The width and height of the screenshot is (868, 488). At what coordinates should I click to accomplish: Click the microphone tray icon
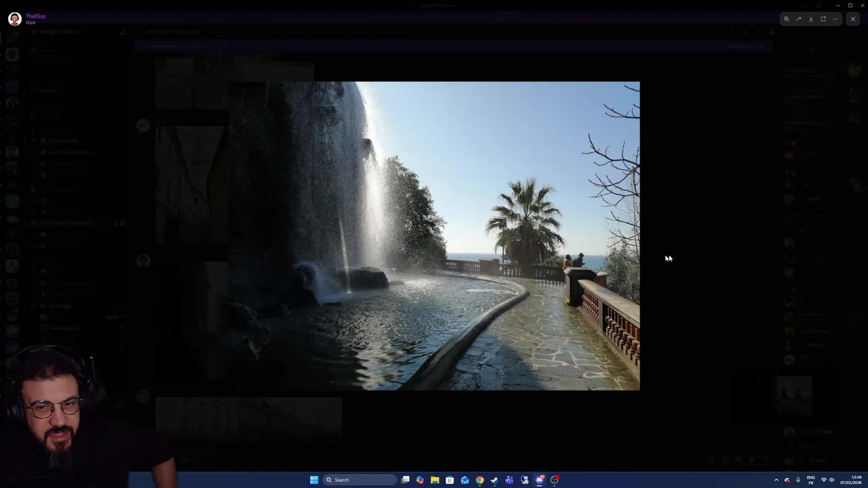(x=798, y=480)
